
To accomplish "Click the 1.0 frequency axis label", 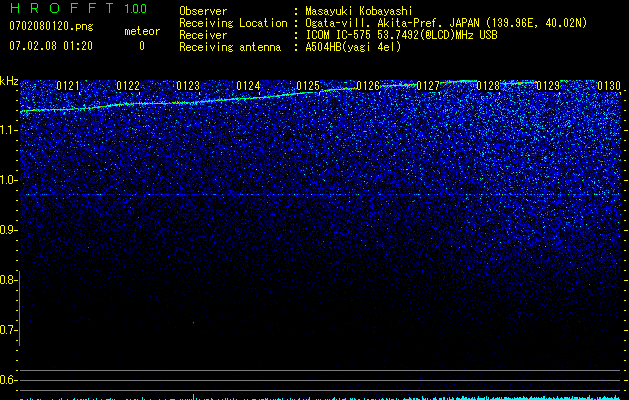I will pyautogui.click(x=7, y=180).
